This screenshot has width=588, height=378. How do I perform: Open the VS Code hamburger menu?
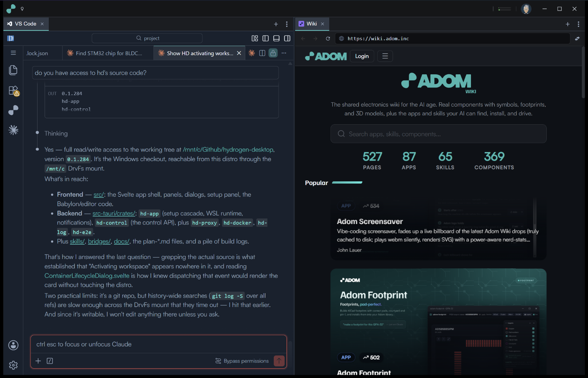coord(13,53)
